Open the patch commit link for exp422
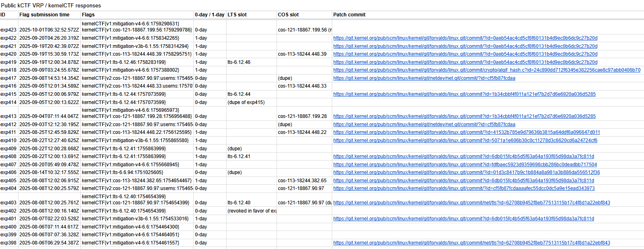The height and width of the screenshot is (249, 644). (x=465, y=38)
